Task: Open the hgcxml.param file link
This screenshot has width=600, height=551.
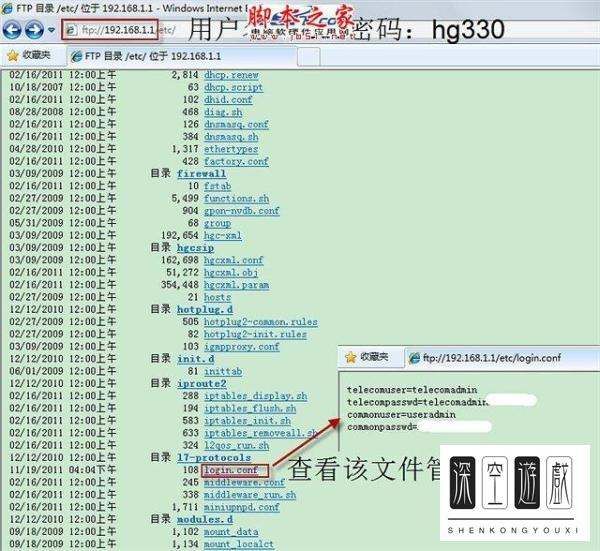Action: click(x=236, y=285)
